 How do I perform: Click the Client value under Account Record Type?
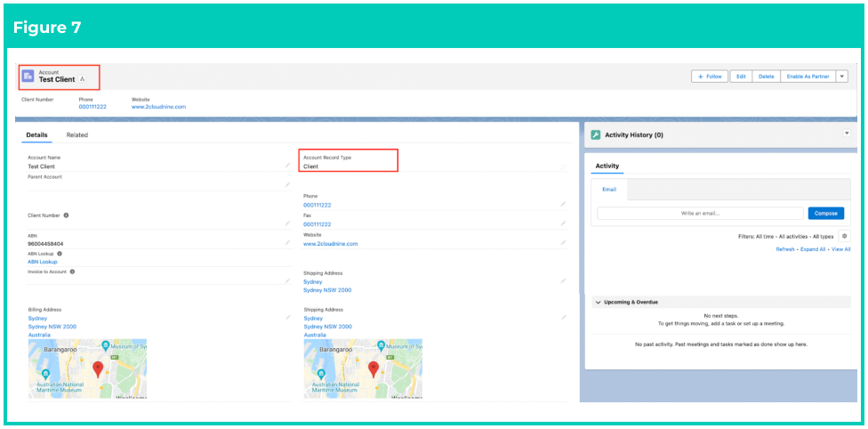[x=311, y=166]
